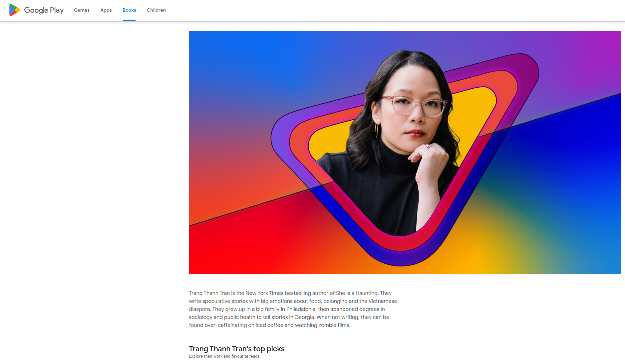Click the Google Play logo icon
625x364 pixels.
(x=15, y=10)
